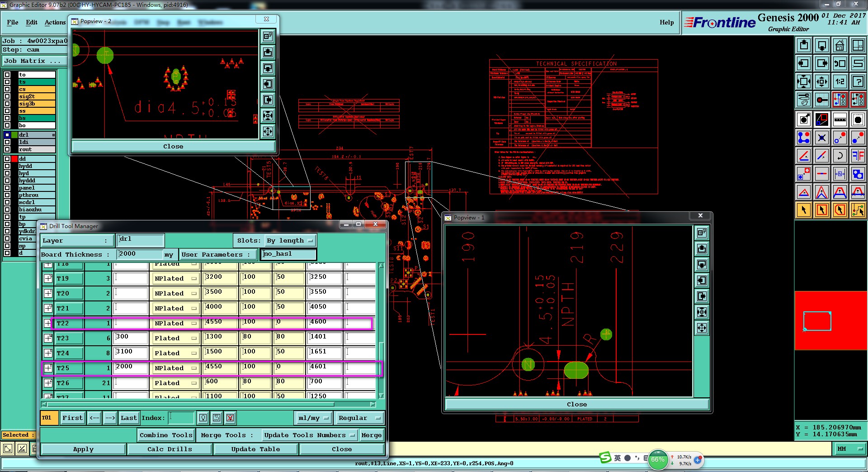Screen dimensions: 868x472
Task: Click the Home view icon in right toolbar
Action: pos(840,45)
